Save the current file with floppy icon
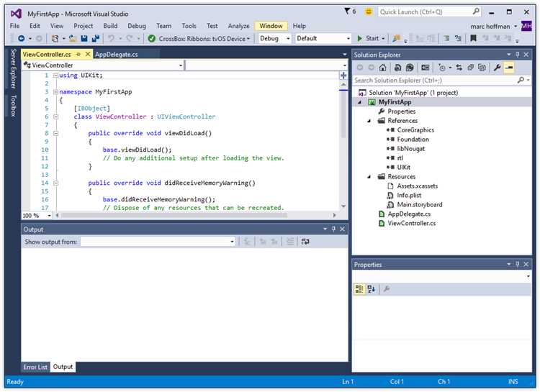This screenshot has width=540, height=392. [x=84, y=39]
